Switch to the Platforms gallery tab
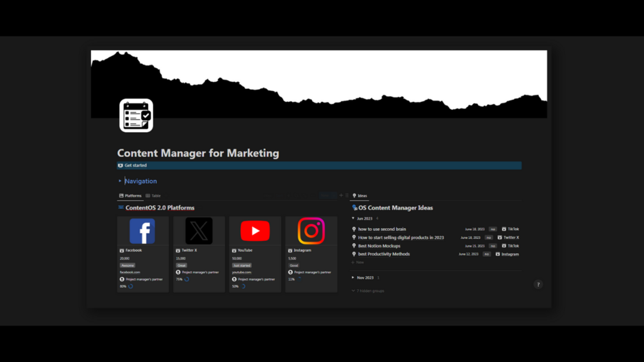Screen dimensions: 644x362 click(x=130, y=196)
